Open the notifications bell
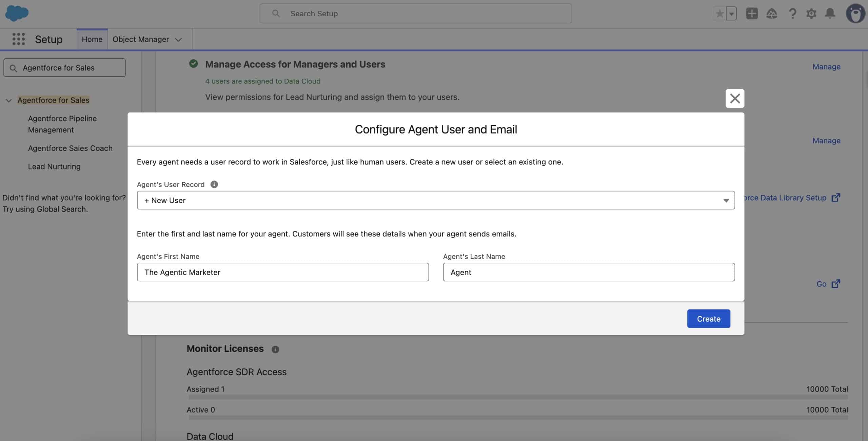This screenshot has width=868, height=441. click(x=830, y=14)
